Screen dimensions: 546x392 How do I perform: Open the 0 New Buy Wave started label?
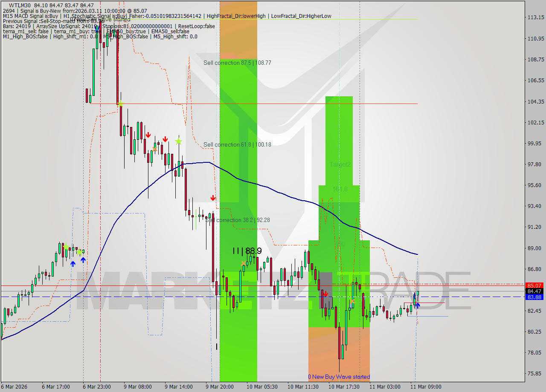coord(339,377)
